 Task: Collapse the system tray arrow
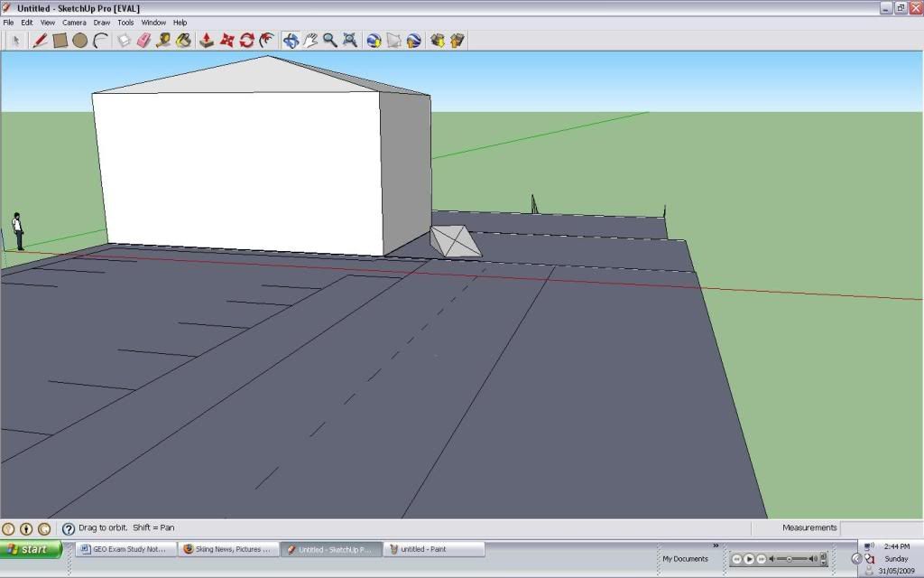click(855, 557)
